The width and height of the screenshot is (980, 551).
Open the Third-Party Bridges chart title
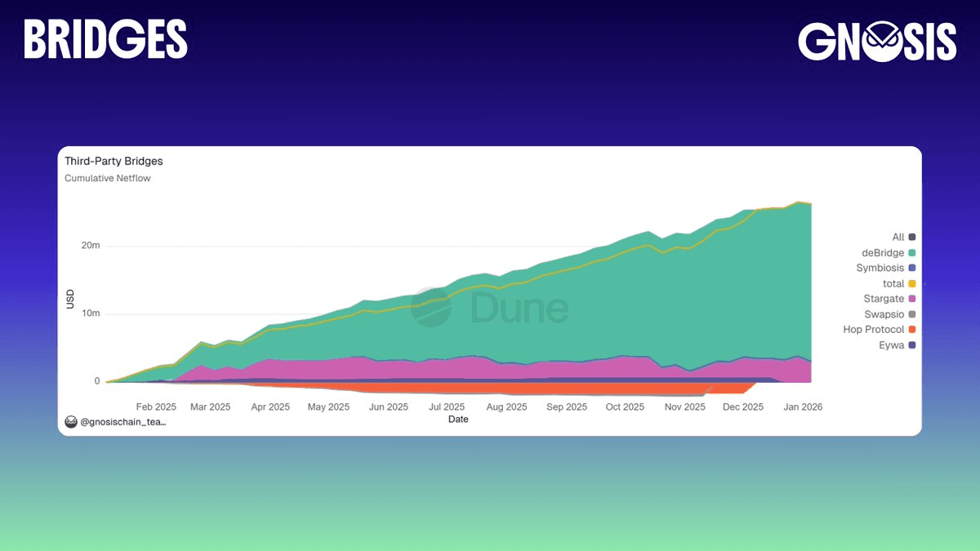click(x=114, y=162)
